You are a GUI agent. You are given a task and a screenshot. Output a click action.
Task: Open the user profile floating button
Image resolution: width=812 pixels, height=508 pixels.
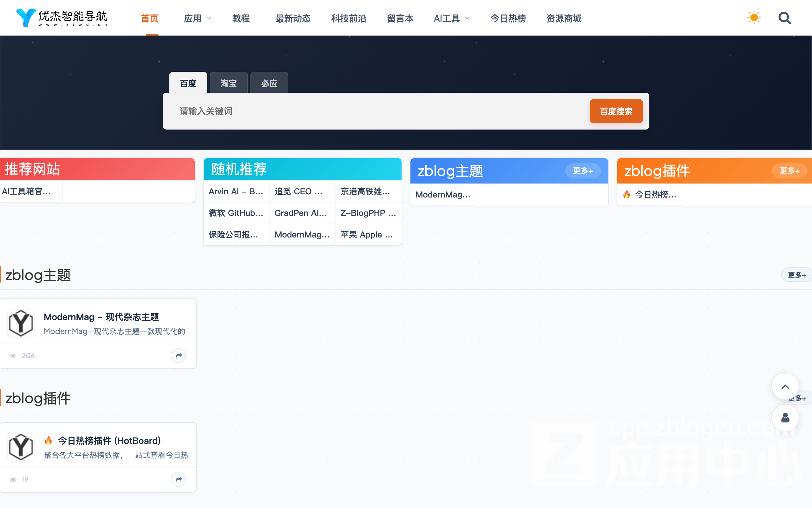tap(785, 418)
